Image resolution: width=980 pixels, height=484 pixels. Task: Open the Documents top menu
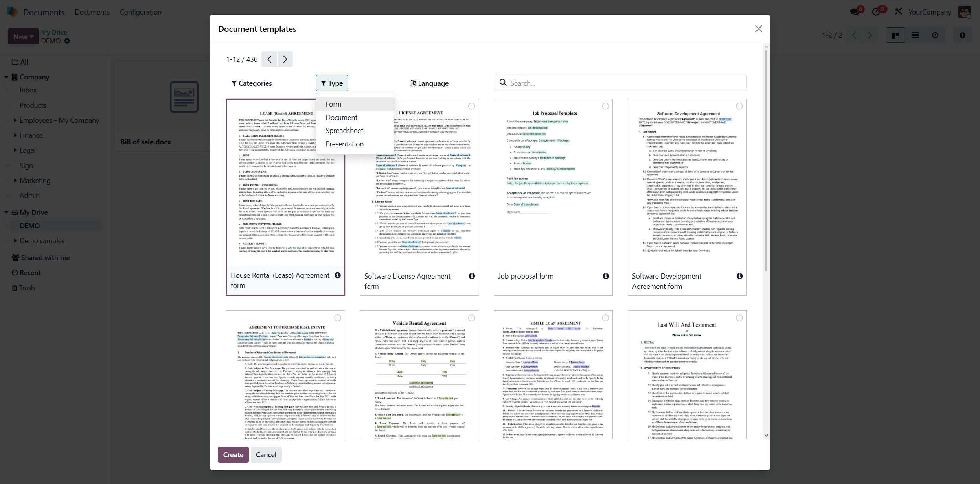(92, 12)
